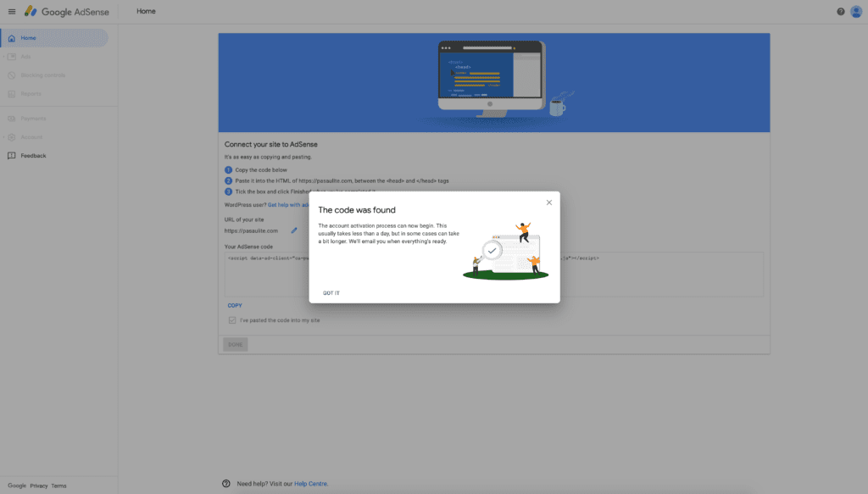Click the Payments icon in sidebar
The width and height of the screenshot is (868, 494).
12,119
